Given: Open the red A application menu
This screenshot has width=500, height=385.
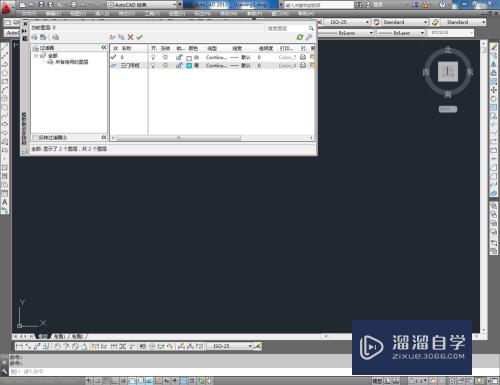Looking at the screenshot, I should coord(6,7).
